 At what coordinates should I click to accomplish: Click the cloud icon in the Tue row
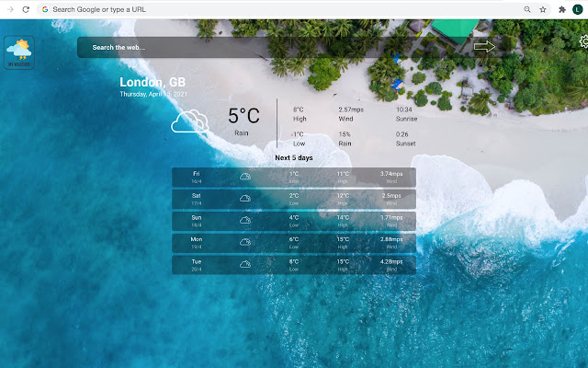pos(245,264)
